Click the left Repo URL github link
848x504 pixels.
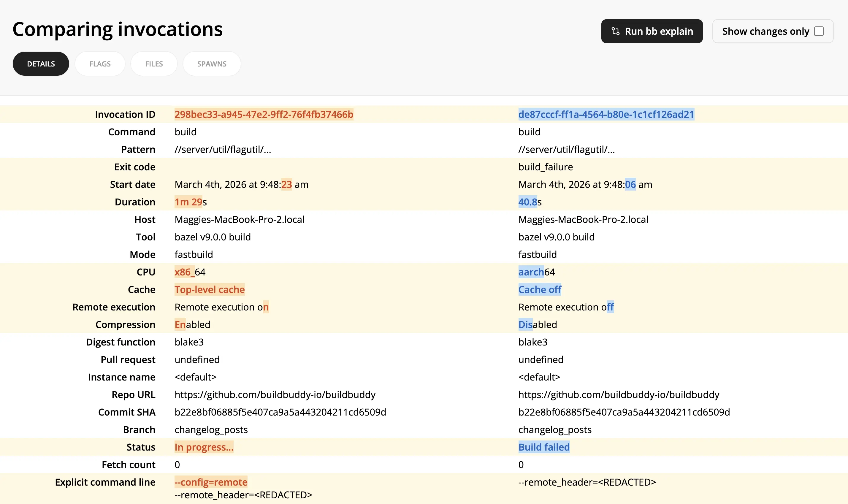(x=275, y=395)
